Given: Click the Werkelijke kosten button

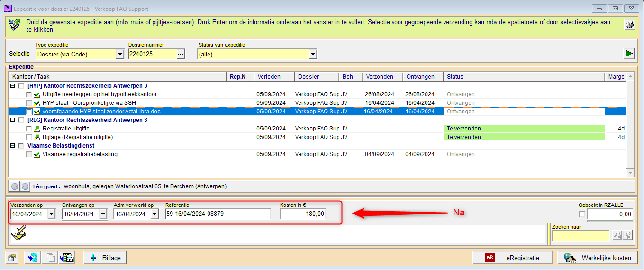Looking at the screenshot, I should point(597,258).
